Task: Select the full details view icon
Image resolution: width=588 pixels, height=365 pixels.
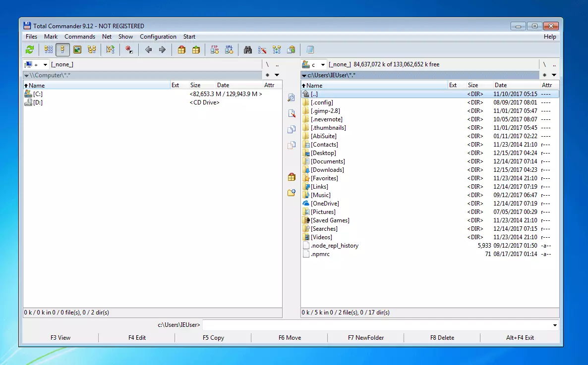Action: (62, 50)
